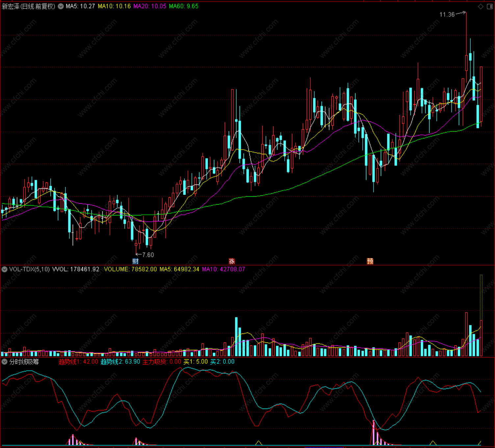The image size is (495, 448).
Task: Toggle the side panel icon at top-right
Action: (490, 7)
